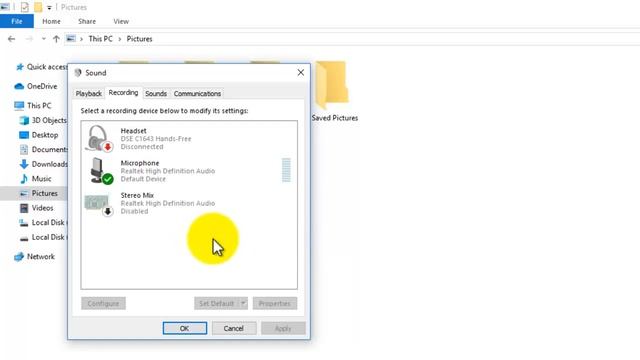This screenshot has width=640, height=360.
Task: Click the OneDrive cloud icon
Action: pos(19,86)
